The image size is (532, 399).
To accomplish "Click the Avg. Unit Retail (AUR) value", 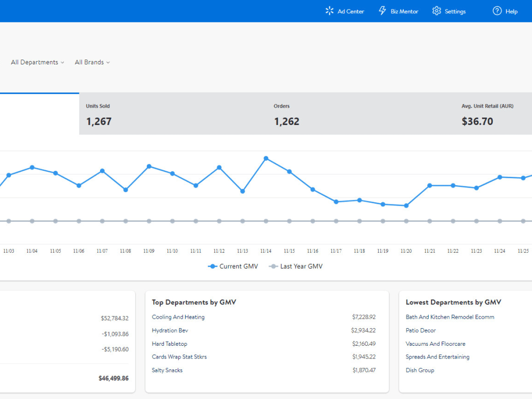I will [x=477, y=121].
